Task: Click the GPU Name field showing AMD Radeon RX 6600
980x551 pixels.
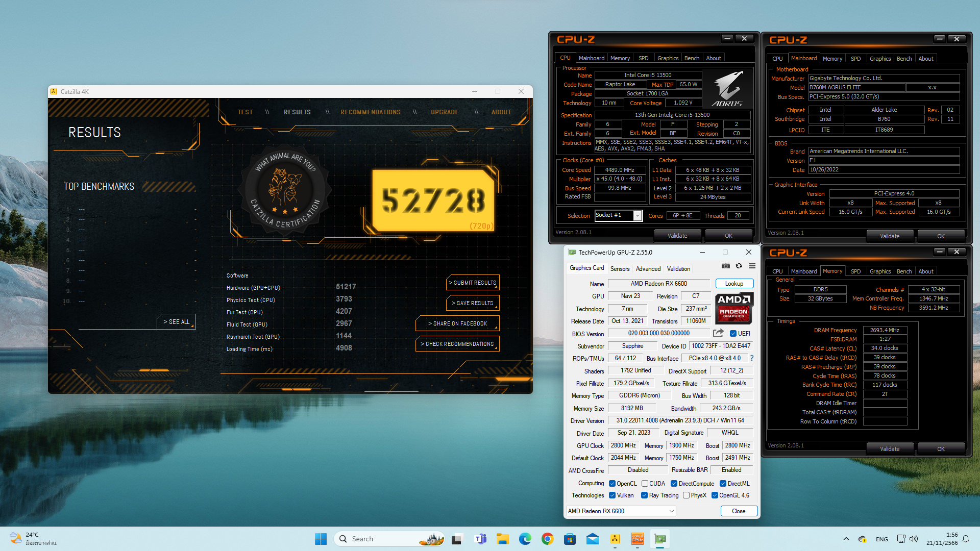Action: click(659, 284)
